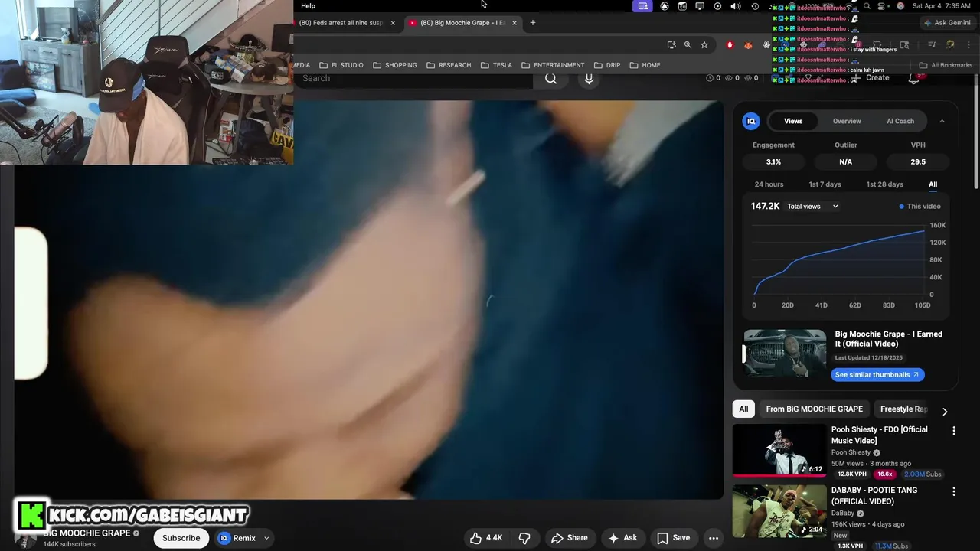Focus the YouTube Search input field
This screenshot has width=980, height=551.
(x=413, y=78)
